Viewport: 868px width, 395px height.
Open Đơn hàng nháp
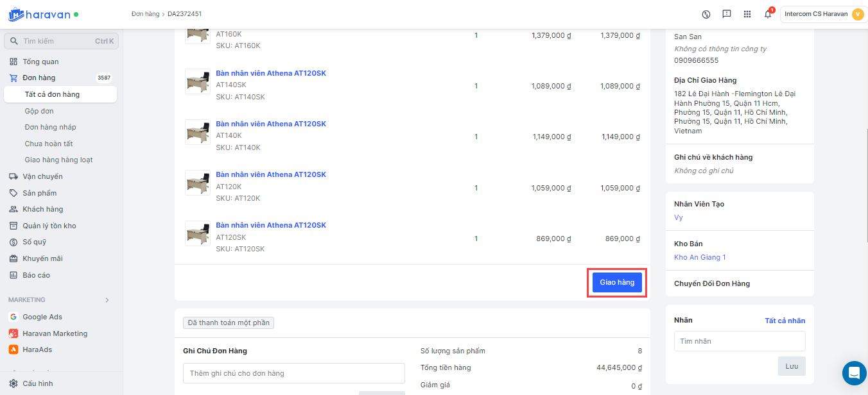(x=50, y=127)
